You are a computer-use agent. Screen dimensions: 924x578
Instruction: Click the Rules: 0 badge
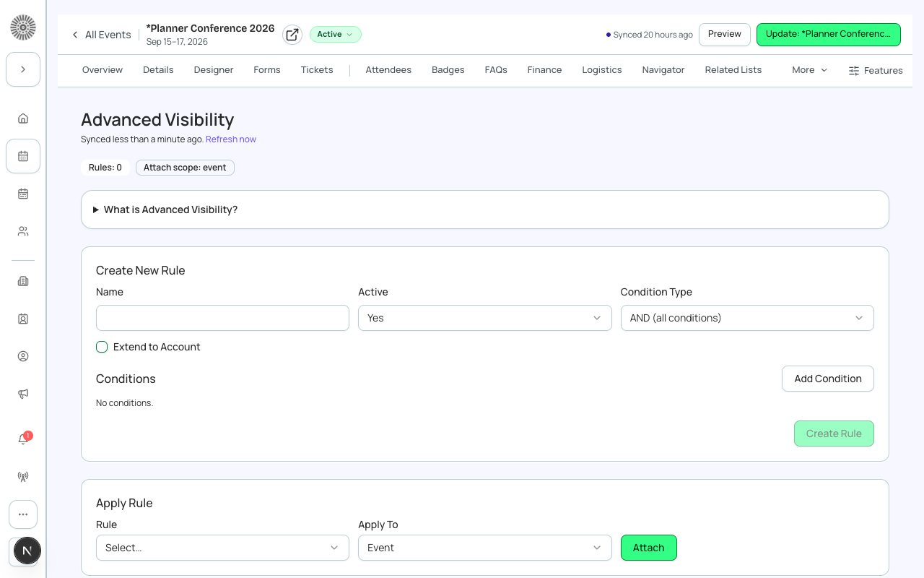(105, 168)
